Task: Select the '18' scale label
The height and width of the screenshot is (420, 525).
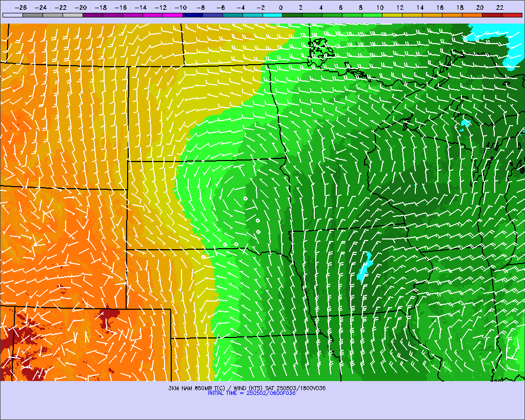Action: 460,7
